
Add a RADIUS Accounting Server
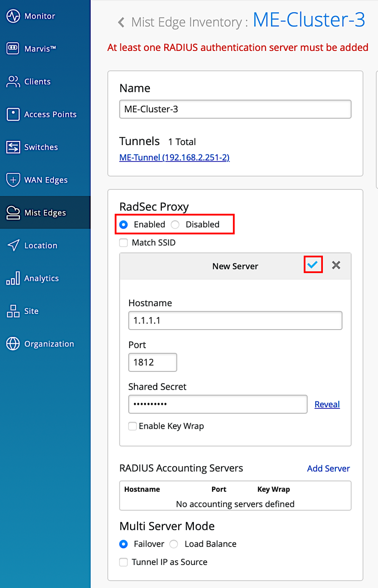click(x=328, y=468)
